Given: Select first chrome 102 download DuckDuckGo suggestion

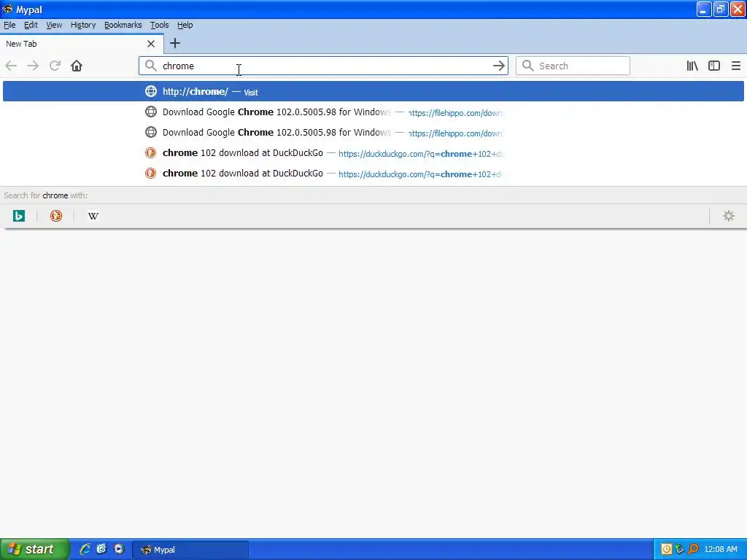Looking at the screenshot, I should tap(373, 153).
